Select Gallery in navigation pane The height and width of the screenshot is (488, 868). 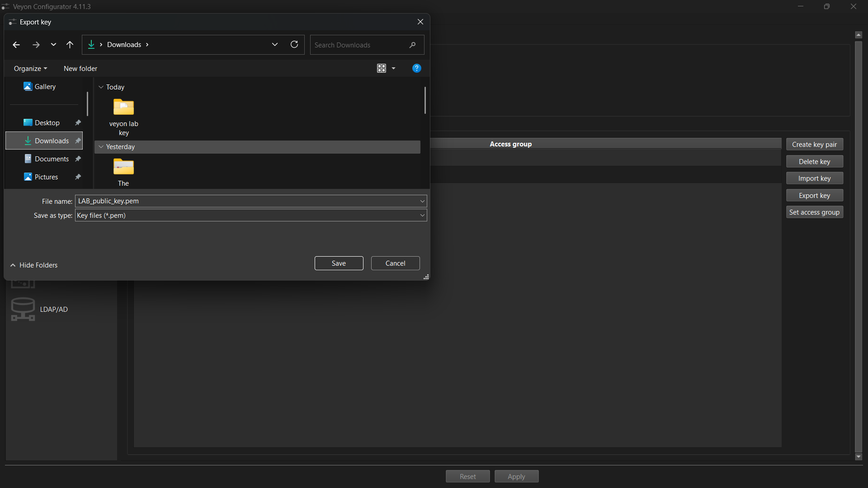pos(45,87)
